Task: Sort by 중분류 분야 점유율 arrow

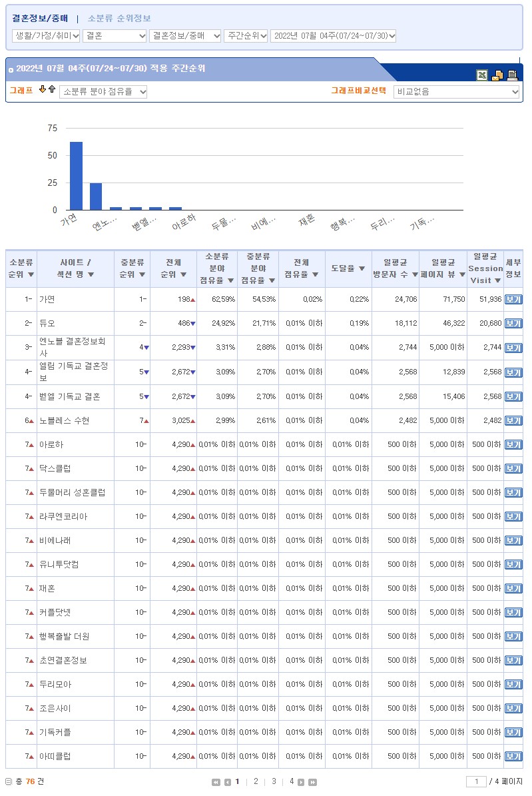Action: click(x=272, y=280)
